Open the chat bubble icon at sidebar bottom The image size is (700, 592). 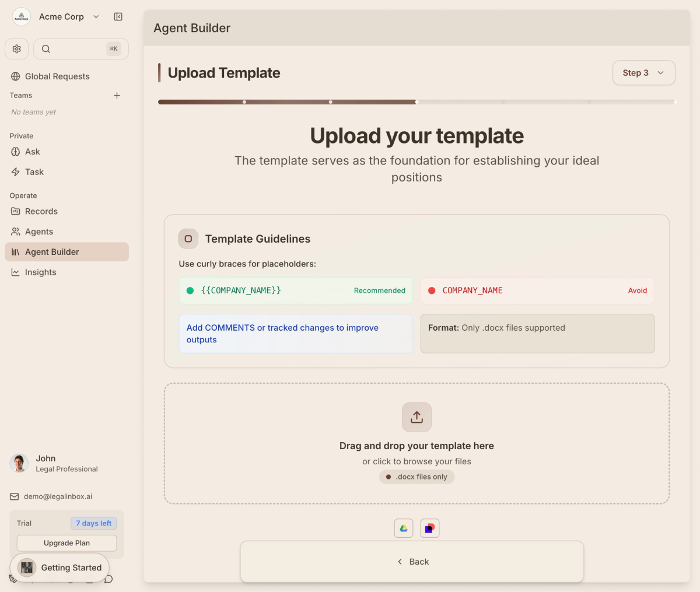[108, 579]
